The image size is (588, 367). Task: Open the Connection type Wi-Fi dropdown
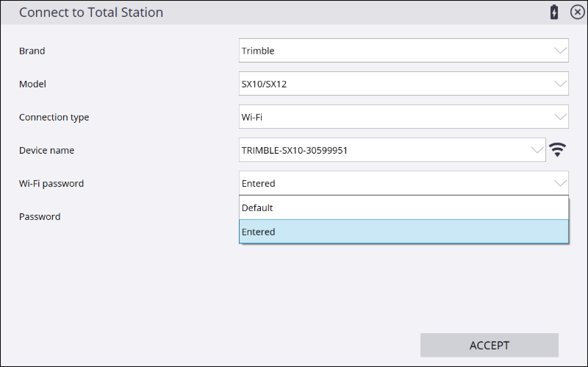[x=404, y=117]
